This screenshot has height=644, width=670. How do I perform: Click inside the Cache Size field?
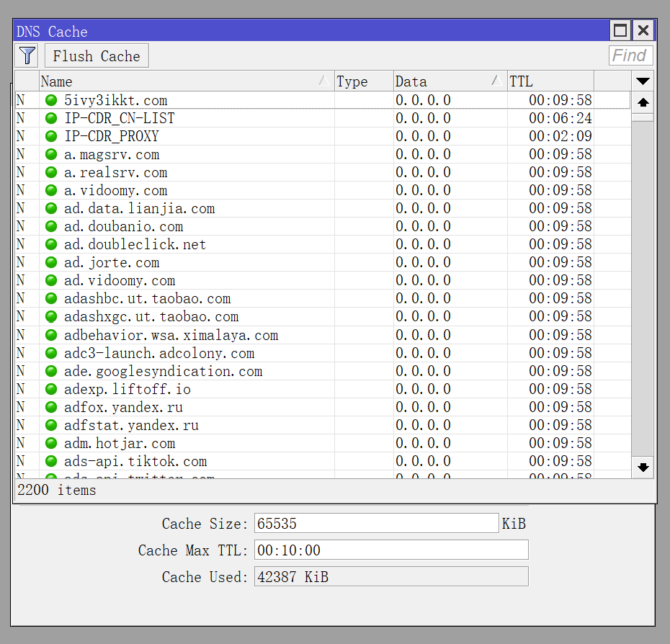(x=375, y=524)
